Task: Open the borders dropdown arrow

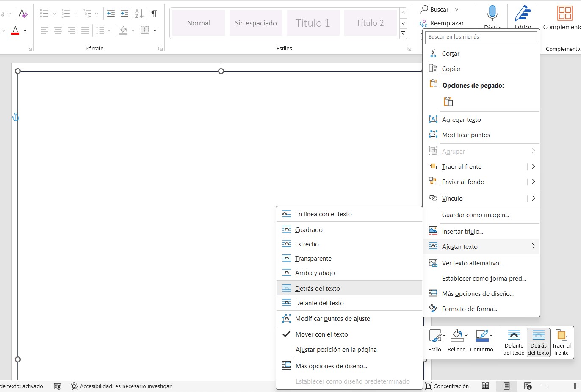Action: [x=155, y=30]
